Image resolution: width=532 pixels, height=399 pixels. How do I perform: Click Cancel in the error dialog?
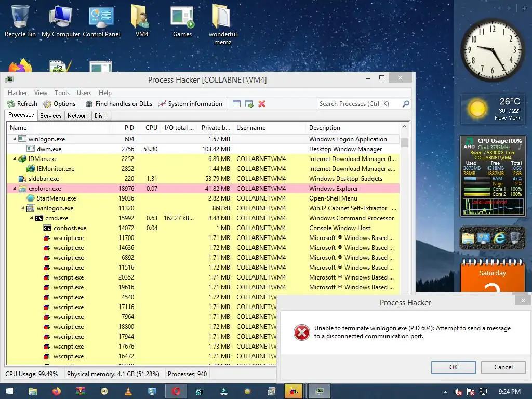point(503,367)
